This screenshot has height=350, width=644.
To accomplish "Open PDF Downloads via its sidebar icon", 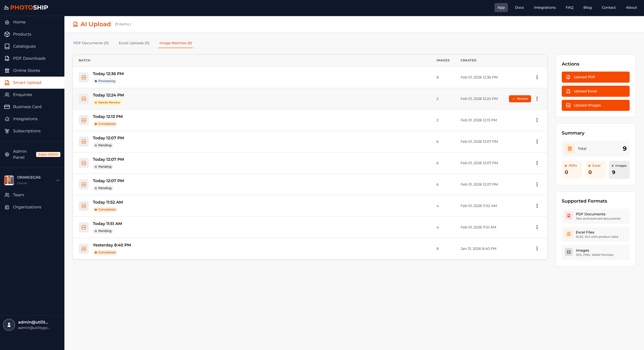I will coord(7,58).
